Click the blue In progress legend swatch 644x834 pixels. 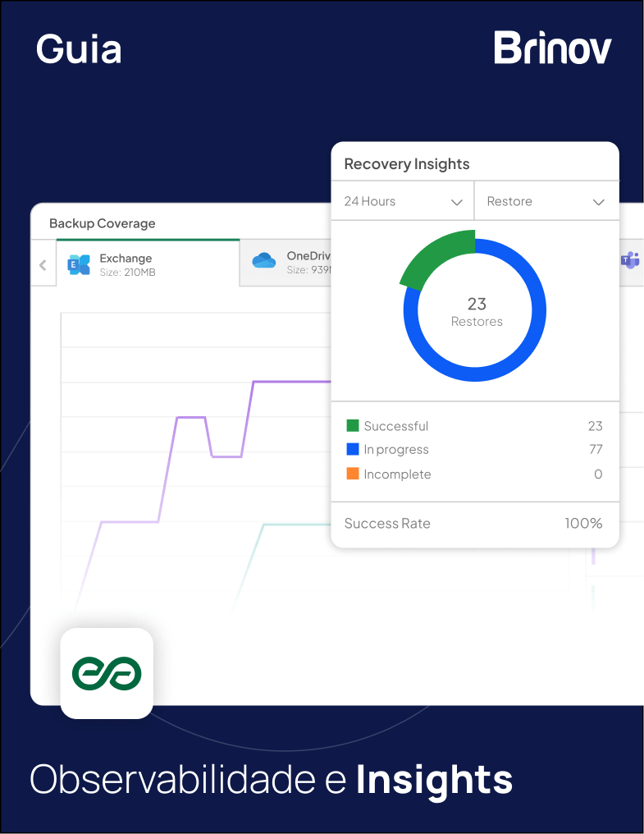tap(353, 450)
